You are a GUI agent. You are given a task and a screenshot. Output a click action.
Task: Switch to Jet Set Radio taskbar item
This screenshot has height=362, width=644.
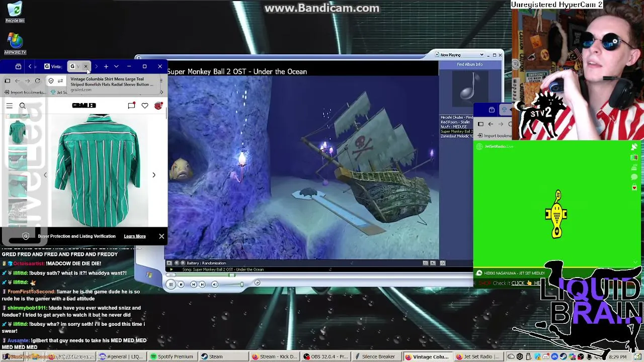pos(478,357)
